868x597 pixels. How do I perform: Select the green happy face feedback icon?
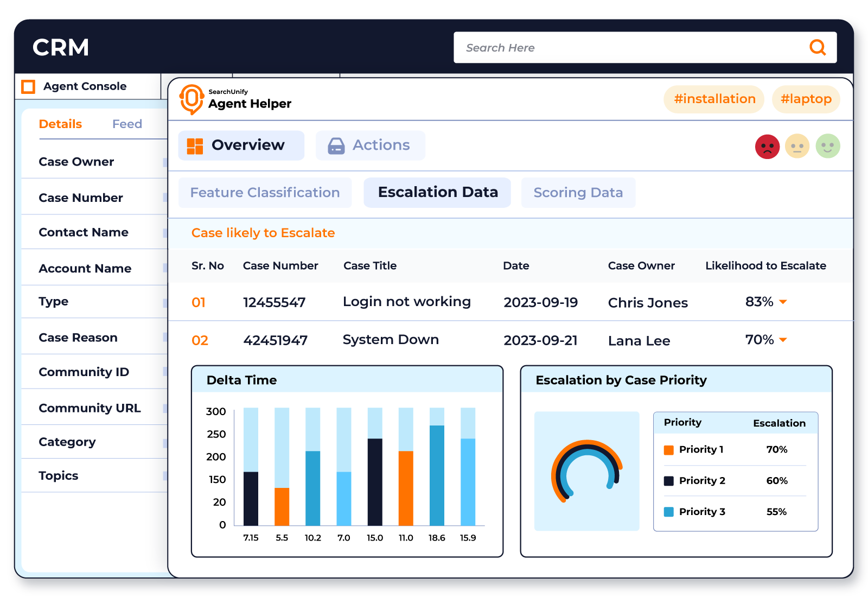tap(828, 147)
